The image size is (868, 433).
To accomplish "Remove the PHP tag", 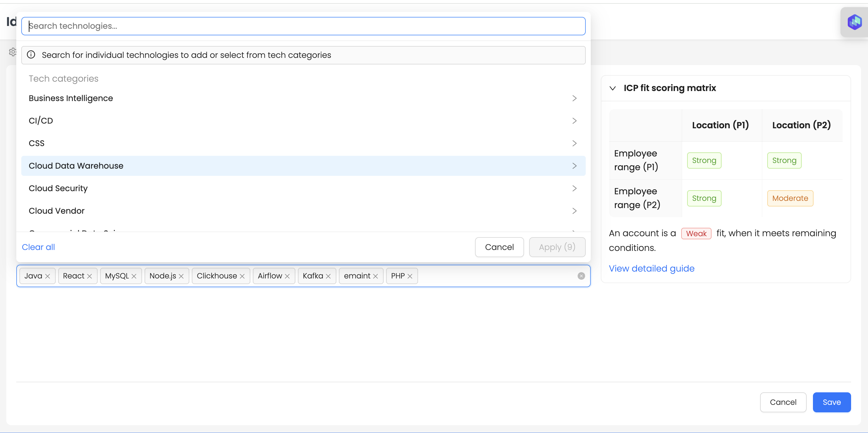I will click(410, 276).
